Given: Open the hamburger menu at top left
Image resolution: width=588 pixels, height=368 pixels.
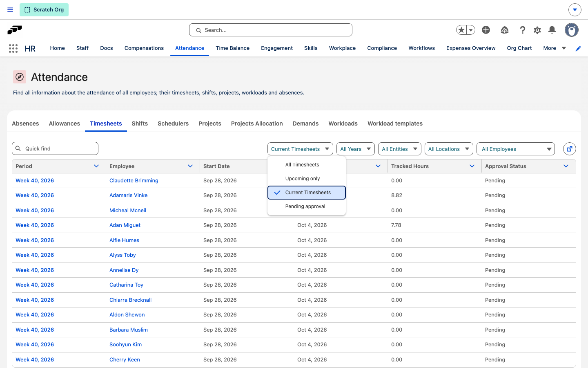Looking at the screenshot, I should tap(10, 10).
